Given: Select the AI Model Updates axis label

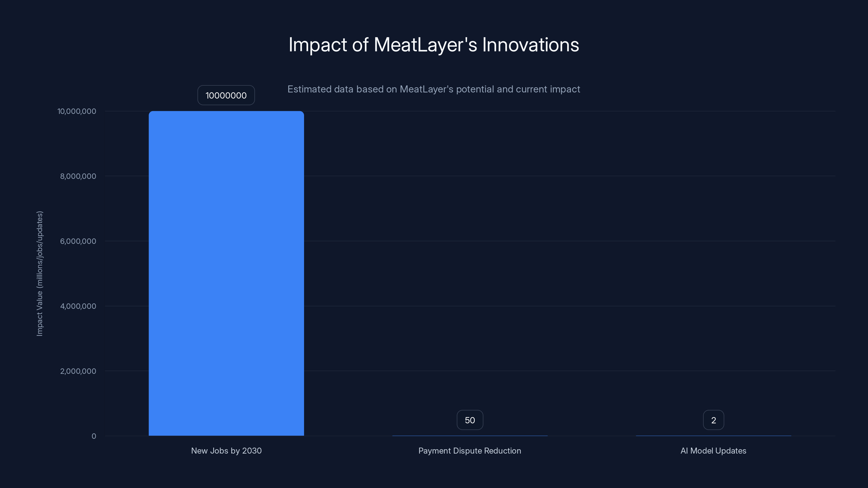Looking at the screenshot, I should coord(713,451).
